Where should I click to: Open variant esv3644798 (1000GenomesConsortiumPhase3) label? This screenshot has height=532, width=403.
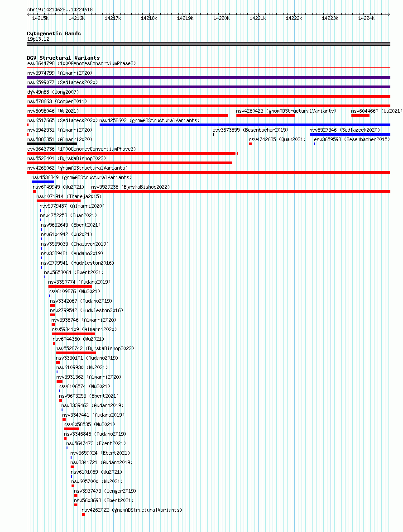(x=82, y=63)
